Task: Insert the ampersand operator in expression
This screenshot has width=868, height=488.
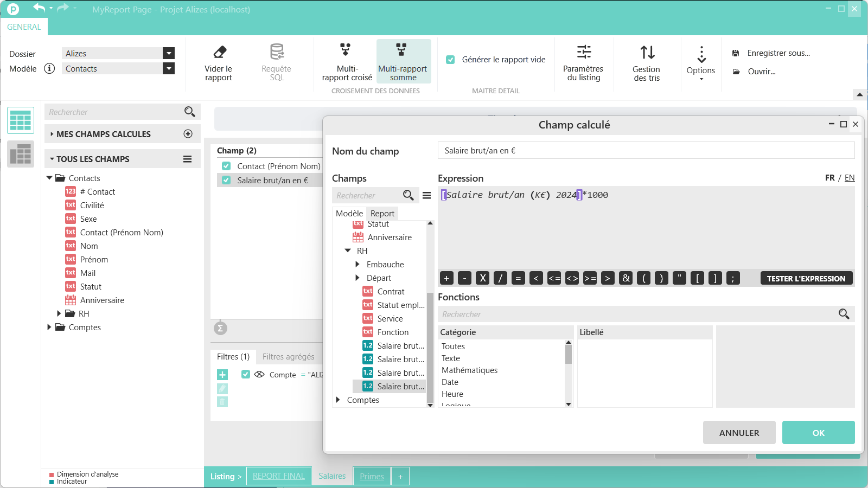Action: click(x=626, y=278)
